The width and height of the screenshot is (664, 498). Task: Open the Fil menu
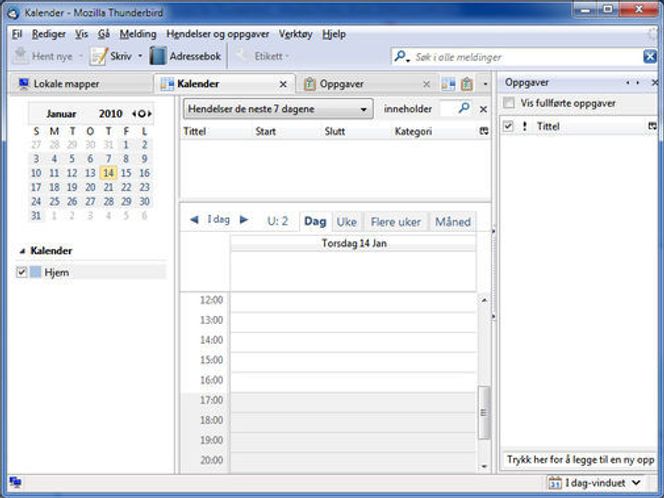click(x=17, y=34)
